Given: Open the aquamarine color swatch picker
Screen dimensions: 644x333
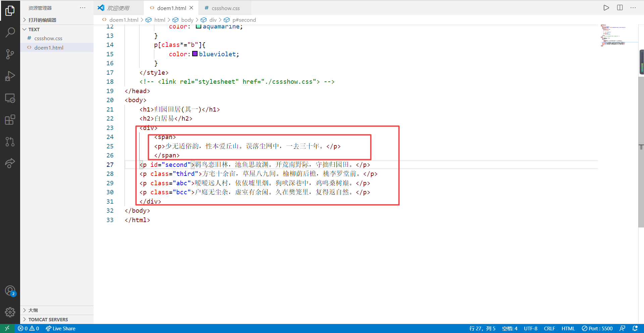Looking at the screenshot, I should [x=198, y=26].
